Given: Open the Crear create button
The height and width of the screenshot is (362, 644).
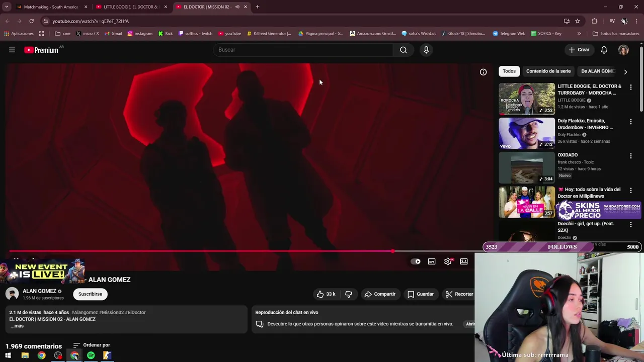Looking at the screenshot, I should (x=579, y=50).
